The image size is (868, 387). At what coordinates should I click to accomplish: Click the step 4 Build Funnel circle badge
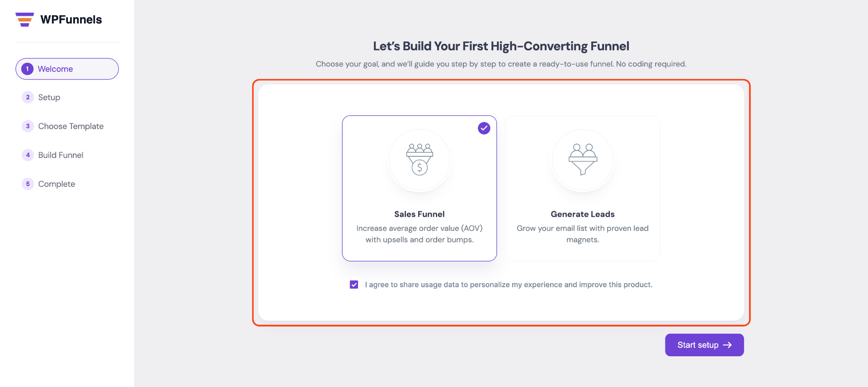point(28,155)
